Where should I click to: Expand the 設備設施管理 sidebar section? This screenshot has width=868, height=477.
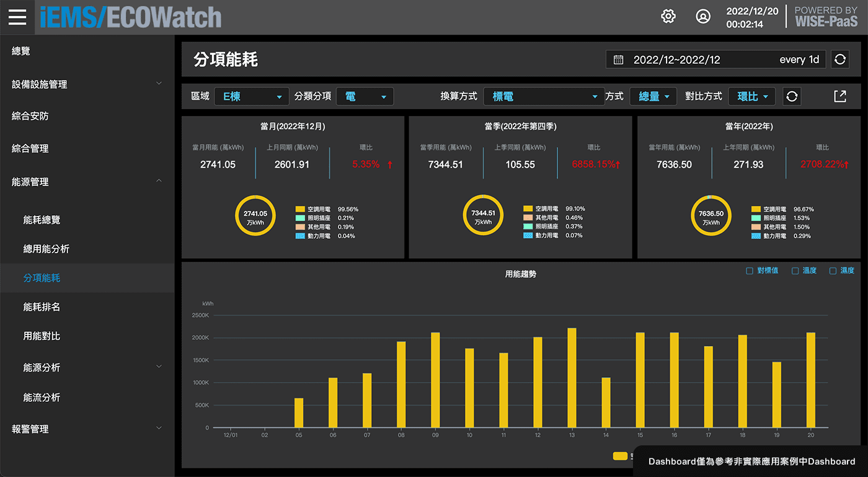[87, 84]
